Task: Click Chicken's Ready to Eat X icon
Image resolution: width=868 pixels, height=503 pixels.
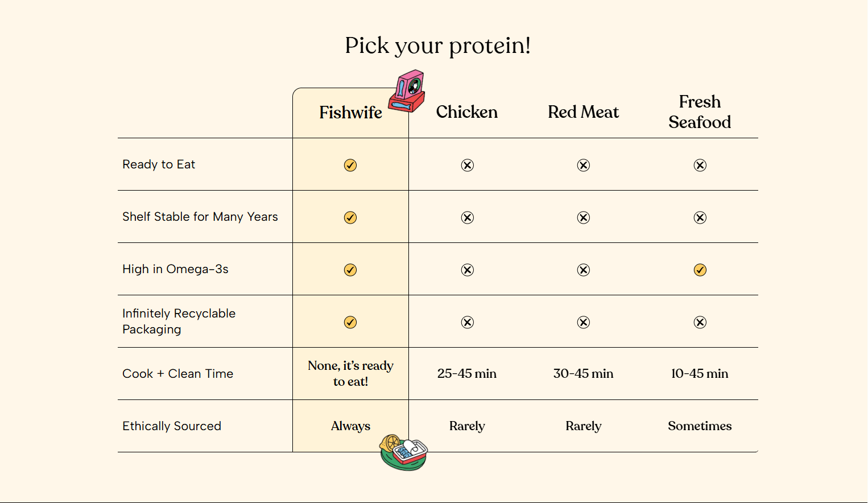Action: (x=467, y=165)
